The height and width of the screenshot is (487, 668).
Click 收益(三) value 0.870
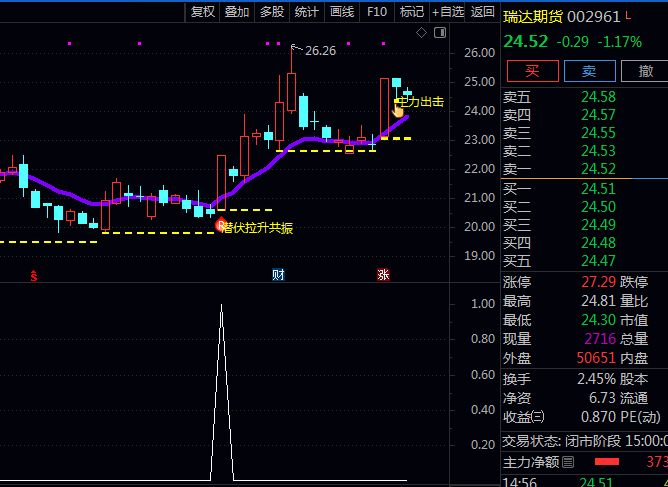tap(598, 417)
